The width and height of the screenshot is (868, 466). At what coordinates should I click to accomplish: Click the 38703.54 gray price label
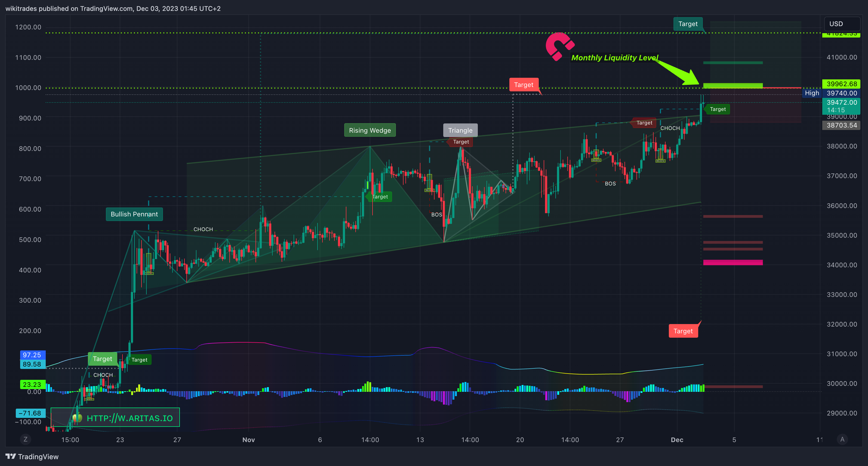point(841,125)
